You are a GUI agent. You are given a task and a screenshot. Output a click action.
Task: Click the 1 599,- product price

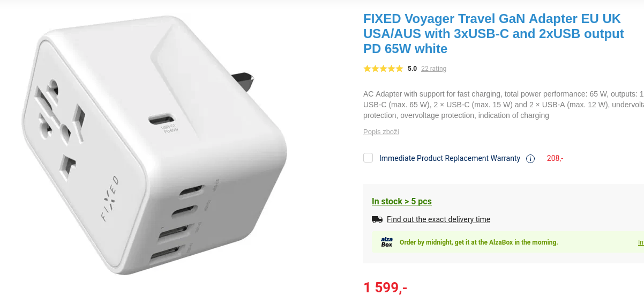(x=385, y=287)
